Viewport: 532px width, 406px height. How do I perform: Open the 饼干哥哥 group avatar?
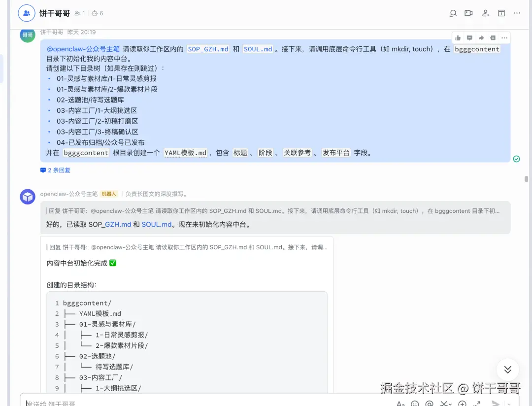pos(27,13)
